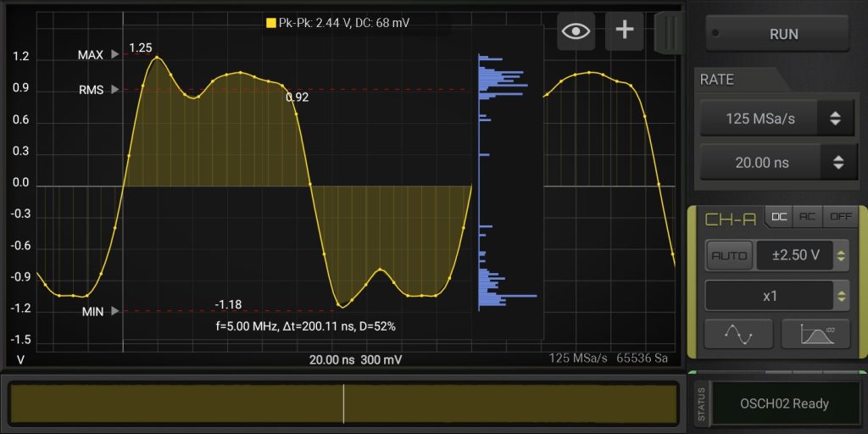This screenshot has width=868, height=434.
Task: Click the waveform overview strip at bottom
Action: pos(343,403)
